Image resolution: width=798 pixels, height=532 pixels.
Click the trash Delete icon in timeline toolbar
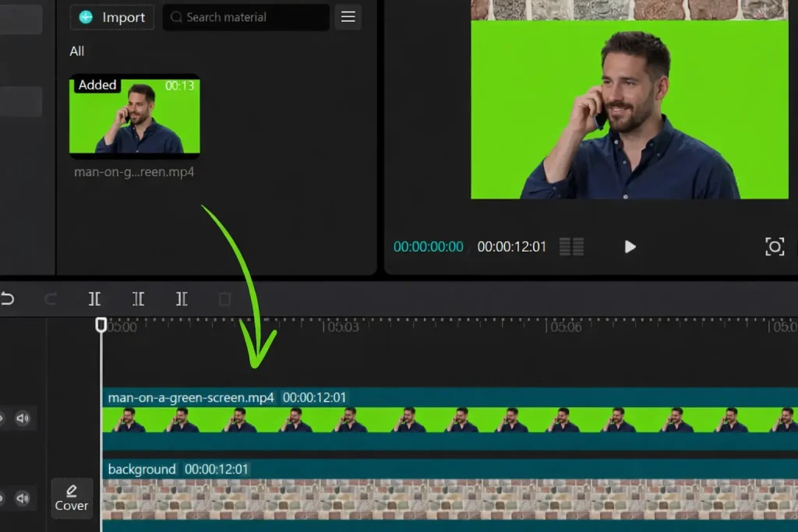point(225,299)
